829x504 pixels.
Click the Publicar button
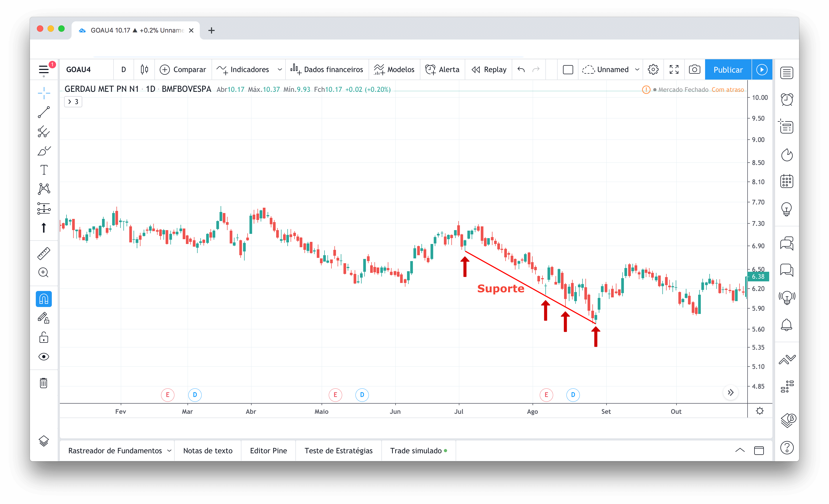pos(728,70)
